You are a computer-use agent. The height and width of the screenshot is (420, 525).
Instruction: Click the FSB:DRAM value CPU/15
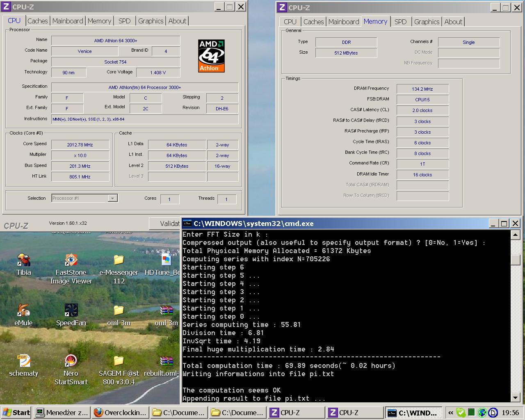(x=422, y=100)
